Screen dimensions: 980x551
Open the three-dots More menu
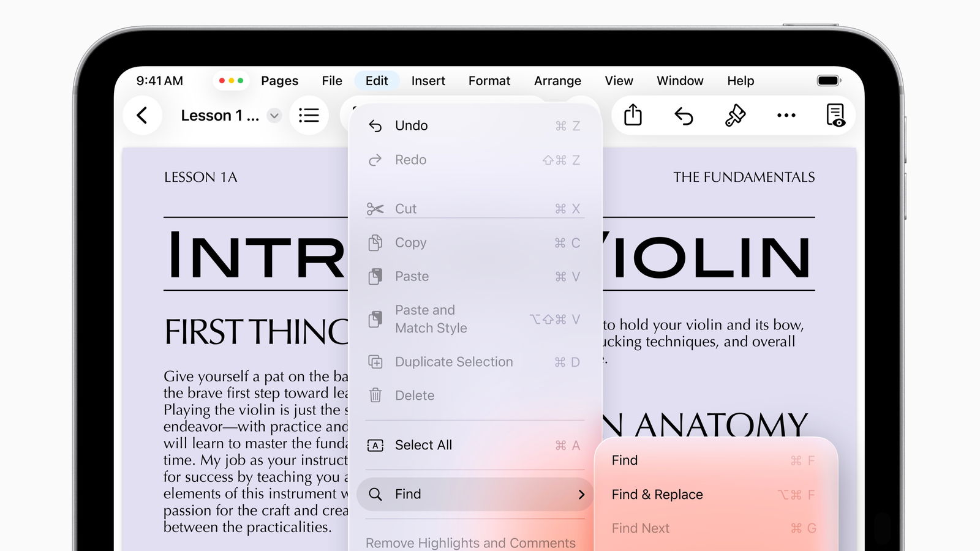(786, 115)
